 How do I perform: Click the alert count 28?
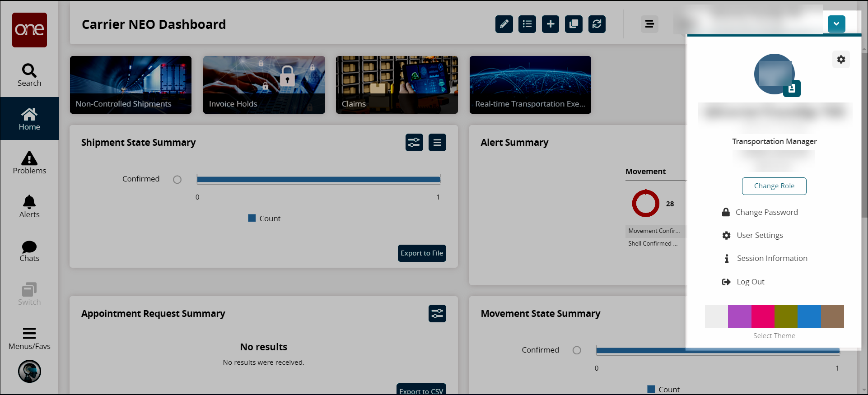point(670,204)
